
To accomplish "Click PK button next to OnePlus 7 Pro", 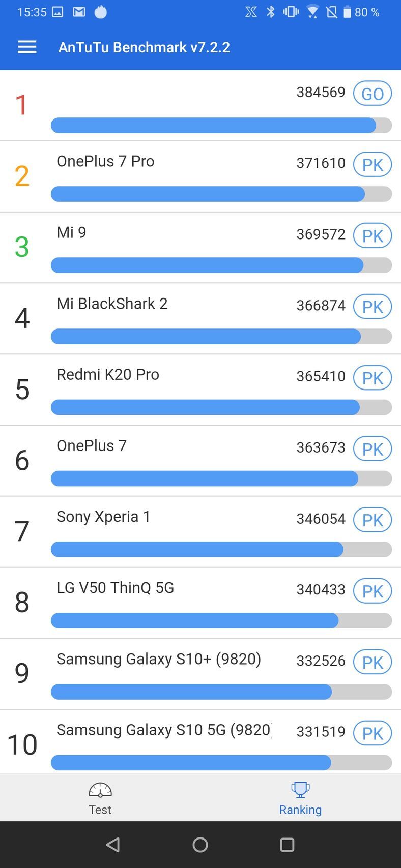I will point(372,165).
